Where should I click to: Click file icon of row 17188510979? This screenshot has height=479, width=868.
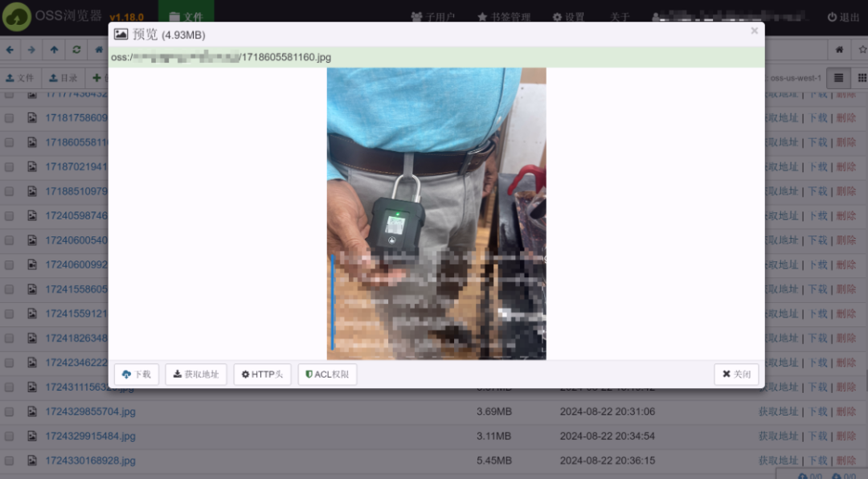point(32,191)
